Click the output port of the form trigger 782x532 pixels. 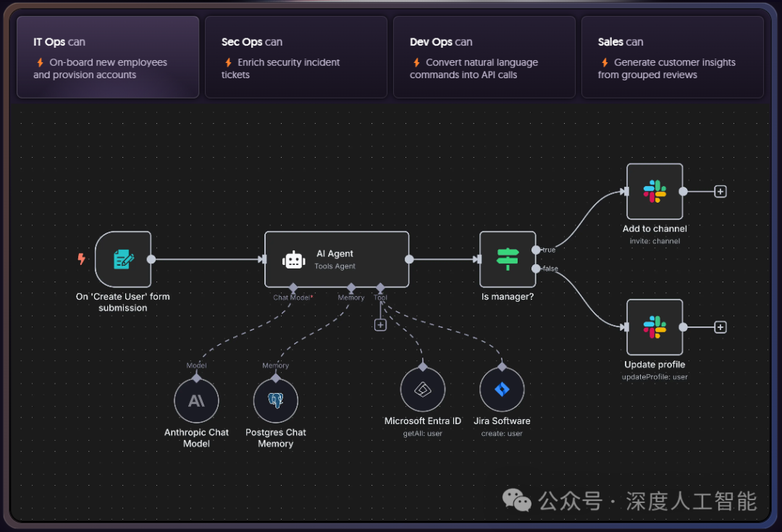coord(151,259)
